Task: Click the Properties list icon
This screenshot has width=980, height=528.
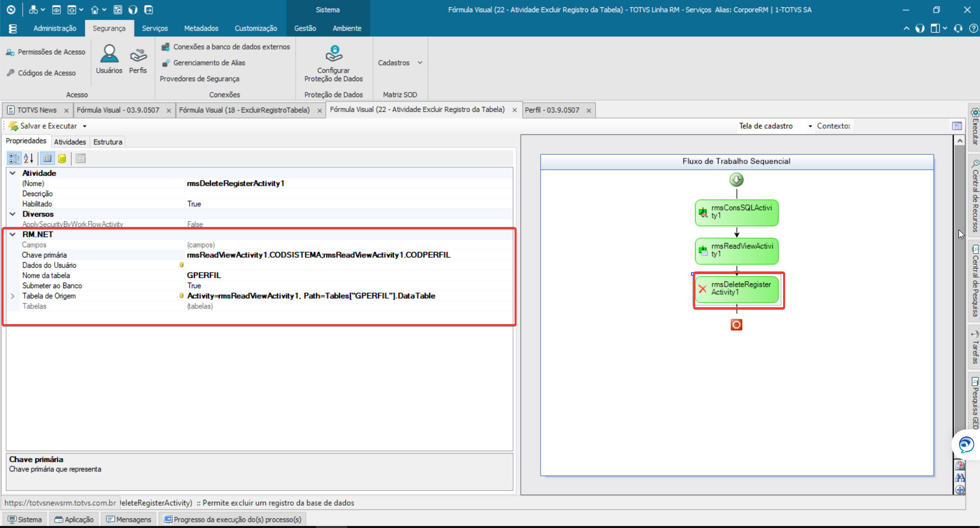Action: (x=48, y=158)
